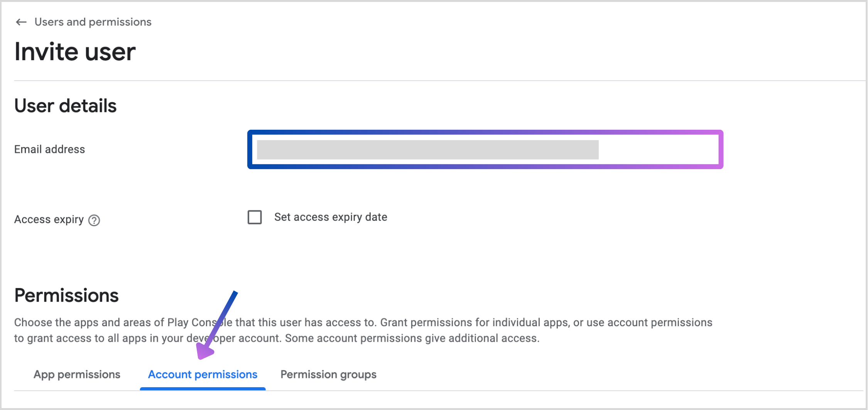Open the Access expiry help icon
The width and height of the screenshot is (868, 410).
pyautogui.click(x=94, y=220)
